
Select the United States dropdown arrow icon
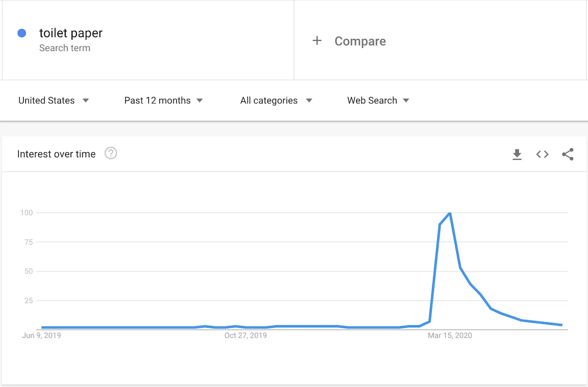[85, 100]
